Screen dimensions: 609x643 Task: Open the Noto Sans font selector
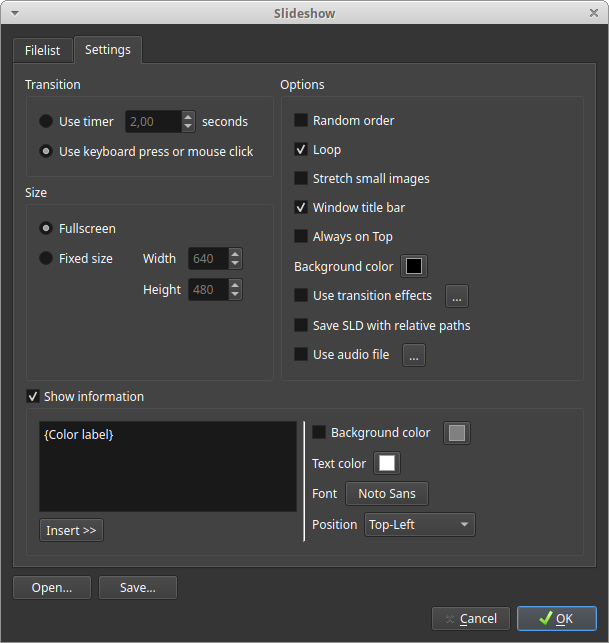pos(387,494)
